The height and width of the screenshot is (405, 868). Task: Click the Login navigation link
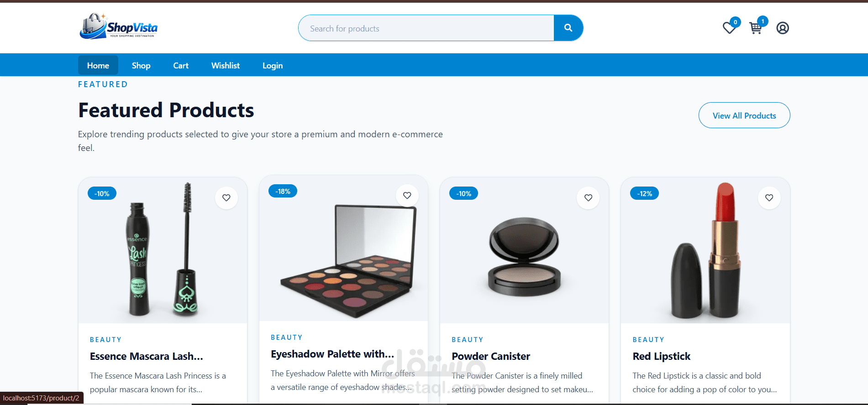(273, 65)
